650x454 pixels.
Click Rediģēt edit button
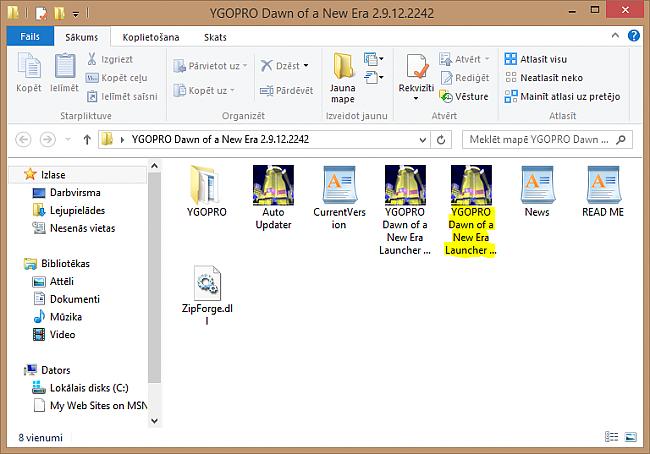(465, 78)
